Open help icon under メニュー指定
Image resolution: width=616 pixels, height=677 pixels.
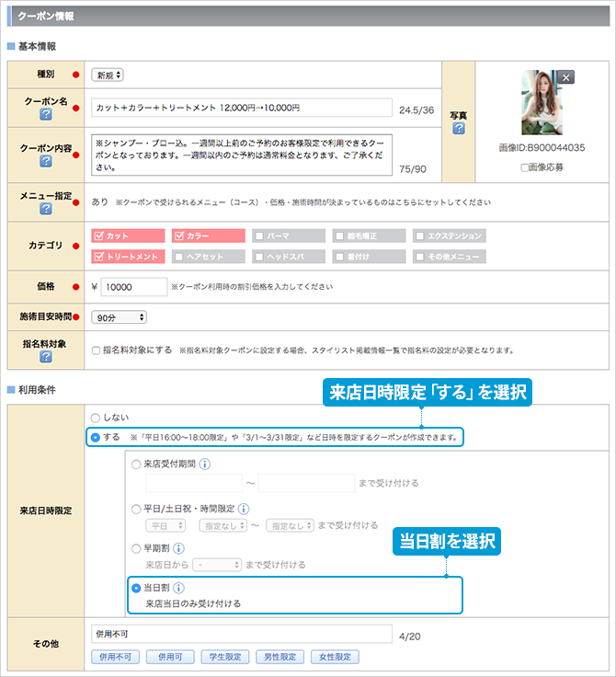[46, 209]
